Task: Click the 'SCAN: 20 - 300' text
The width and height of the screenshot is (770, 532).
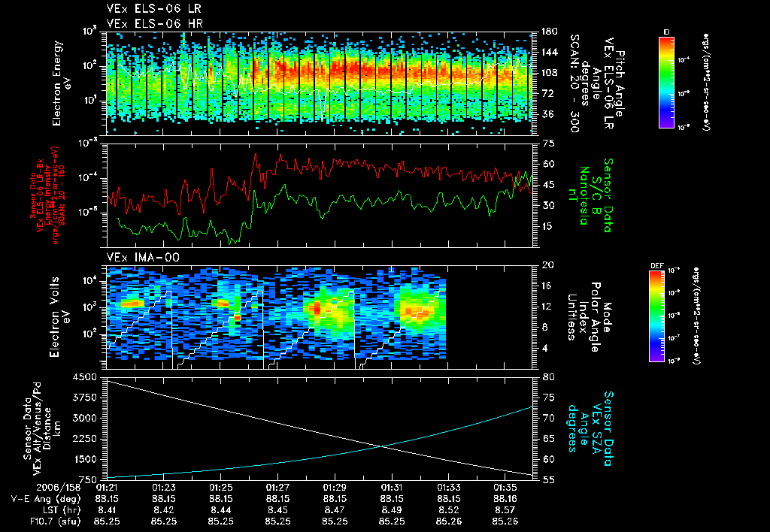Action: (574, 83)
